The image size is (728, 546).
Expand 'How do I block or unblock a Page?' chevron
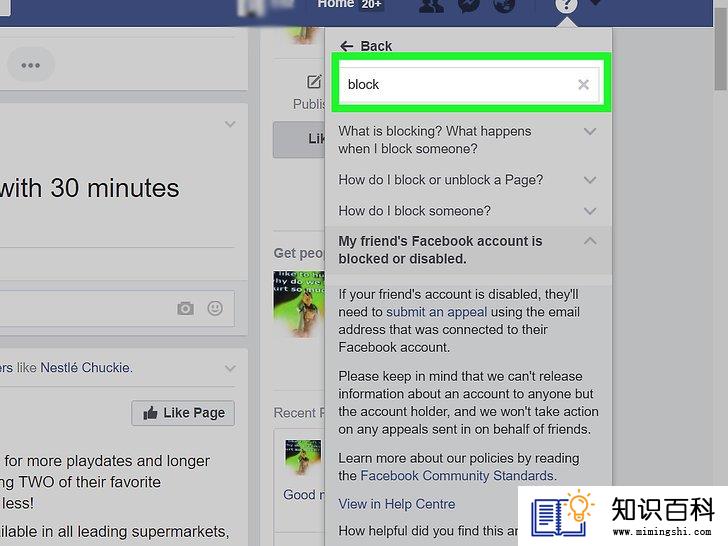click(x=590, y=180)
